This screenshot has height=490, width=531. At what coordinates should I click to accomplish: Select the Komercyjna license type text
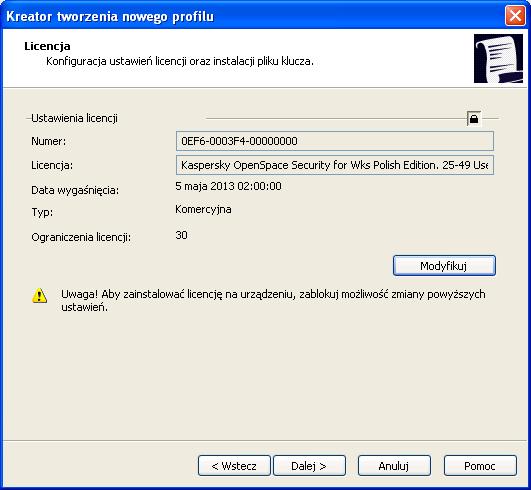[203, 210]
